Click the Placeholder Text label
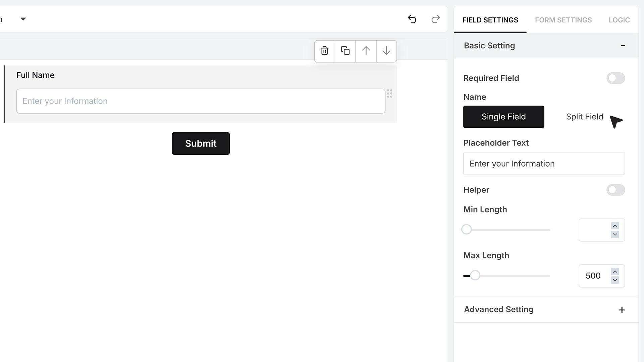The height and width of the screenshot is (362, 644). coord(496,143)
